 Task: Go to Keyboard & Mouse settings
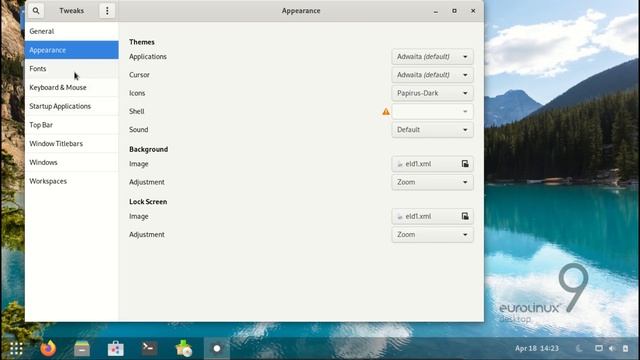(72, 87)
